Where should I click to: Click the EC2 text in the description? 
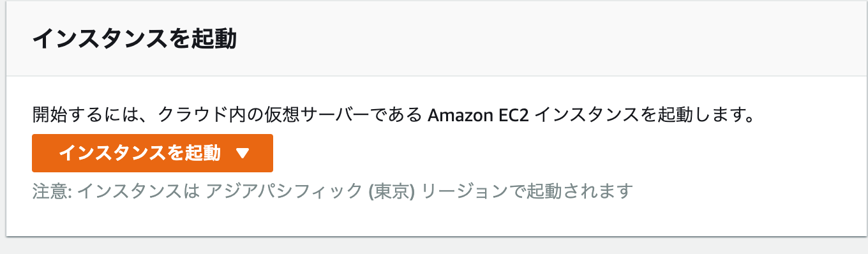pos(514,116)
